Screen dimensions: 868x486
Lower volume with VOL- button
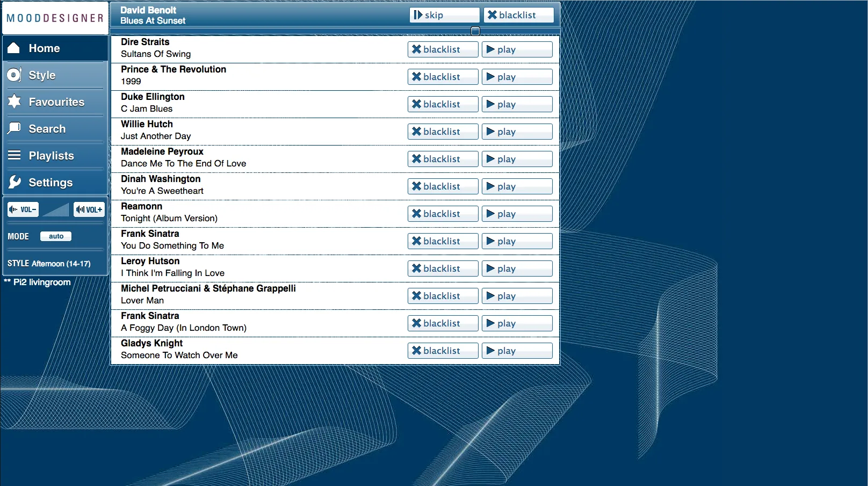pyautogui.click(x=23, y=209)
